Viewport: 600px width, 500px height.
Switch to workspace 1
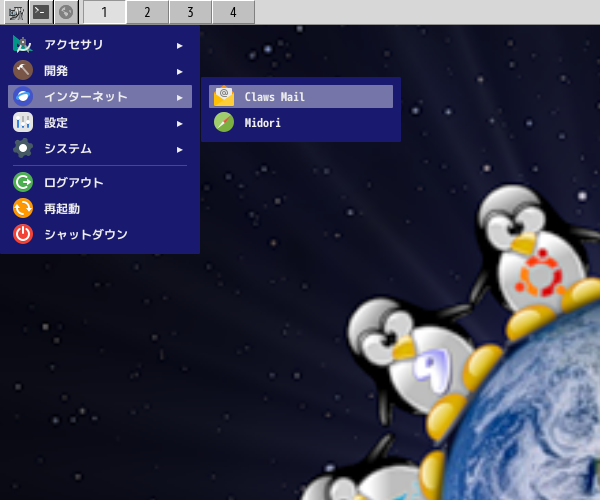(x=104, y=13)
